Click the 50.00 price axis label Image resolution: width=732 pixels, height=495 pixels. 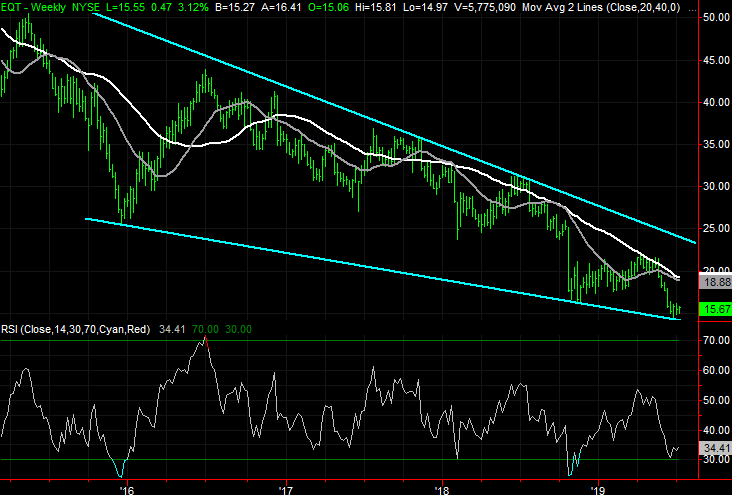point(717,18)
